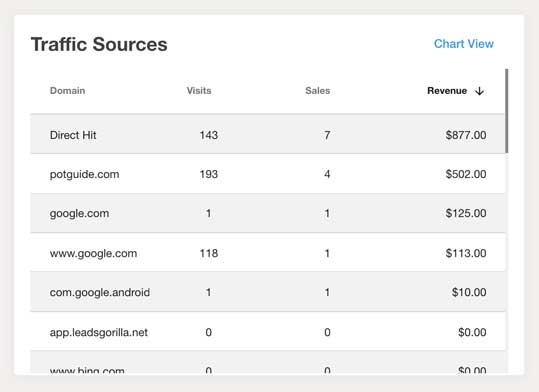539x392 pixels.
Task: Click the 193 visits value
Action: click(x=209, y=174)
